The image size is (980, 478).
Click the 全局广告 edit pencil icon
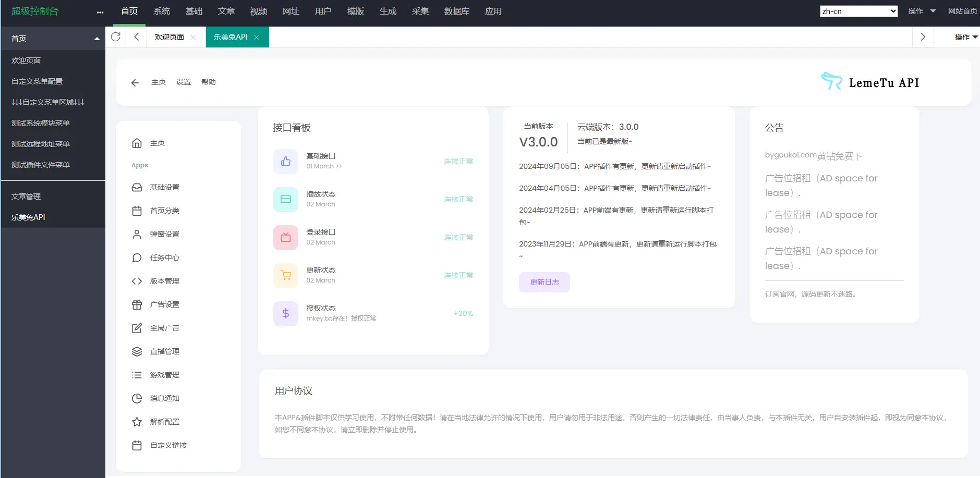[136, 327]
